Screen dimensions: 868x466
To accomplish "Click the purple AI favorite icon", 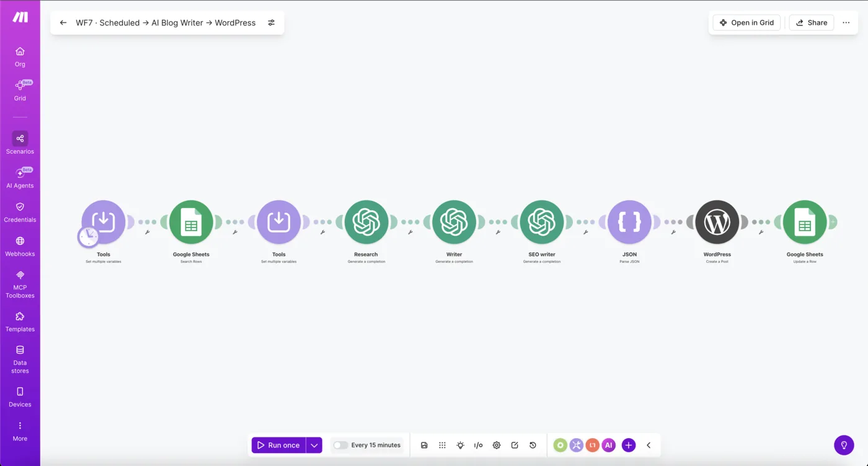I will [x=609, y=445].
